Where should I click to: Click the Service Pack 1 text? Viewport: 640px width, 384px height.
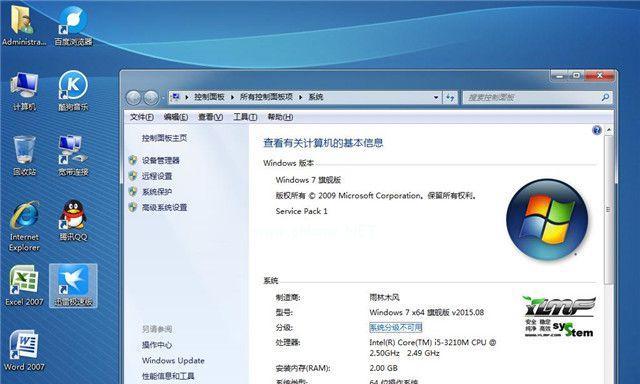tap(302, 211)
